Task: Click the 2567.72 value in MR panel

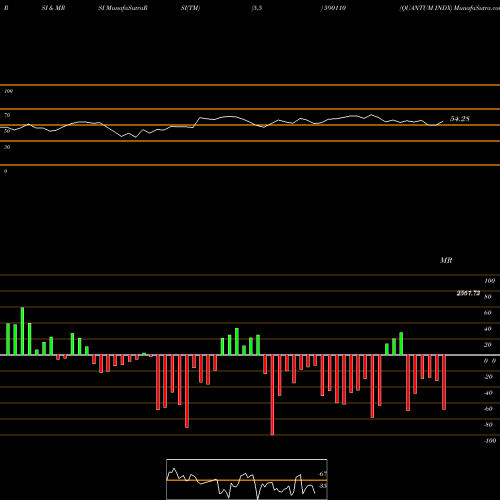Action: tap(468, 293)
